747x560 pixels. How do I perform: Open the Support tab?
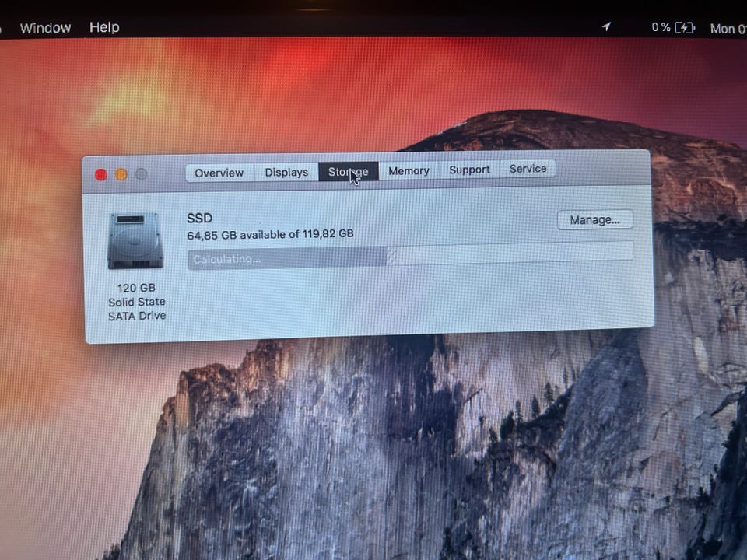[x=469, y=170]
